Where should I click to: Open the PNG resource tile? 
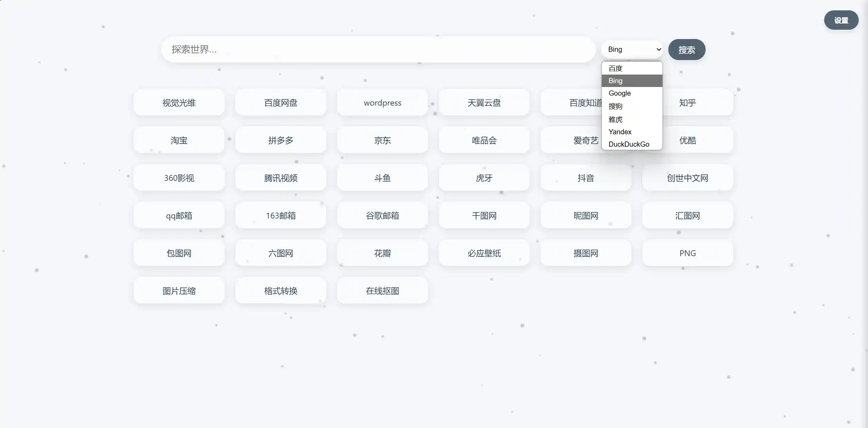click(687, 253)
